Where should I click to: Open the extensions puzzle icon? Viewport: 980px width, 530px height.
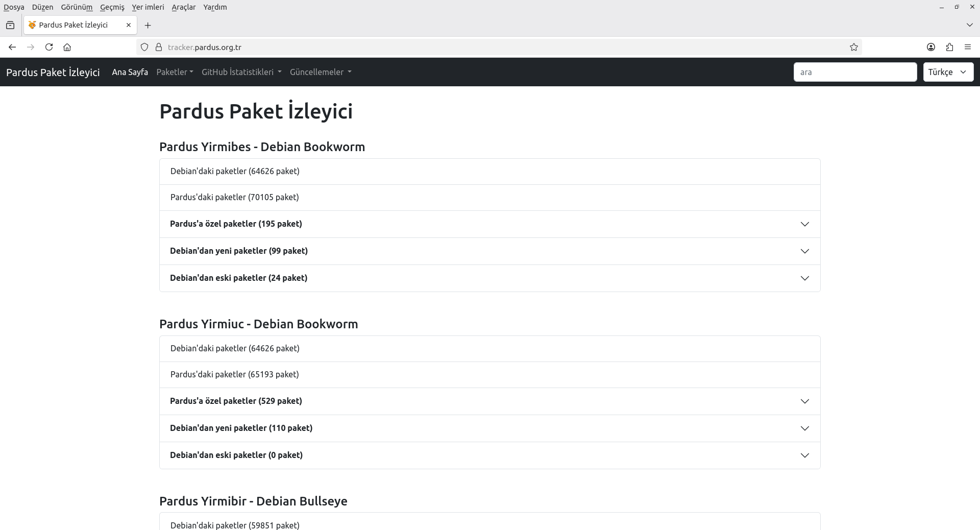pos(949,47)
